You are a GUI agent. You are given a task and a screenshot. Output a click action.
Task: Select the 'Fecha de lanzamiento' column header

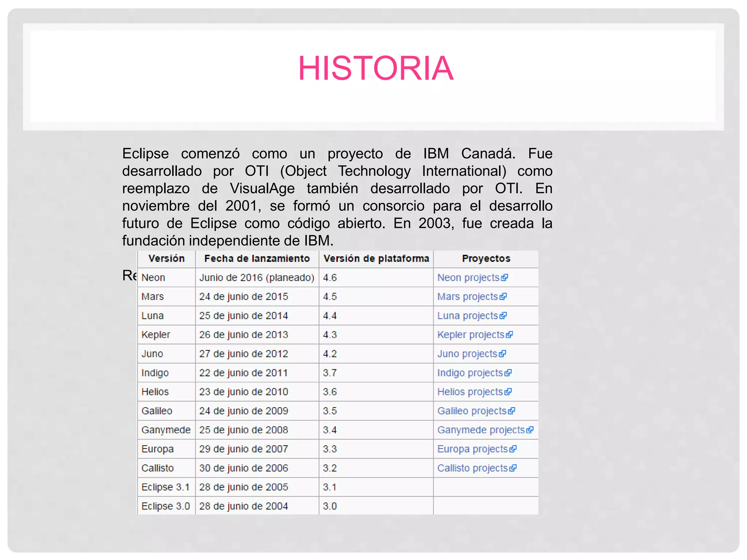coord(257,259)
